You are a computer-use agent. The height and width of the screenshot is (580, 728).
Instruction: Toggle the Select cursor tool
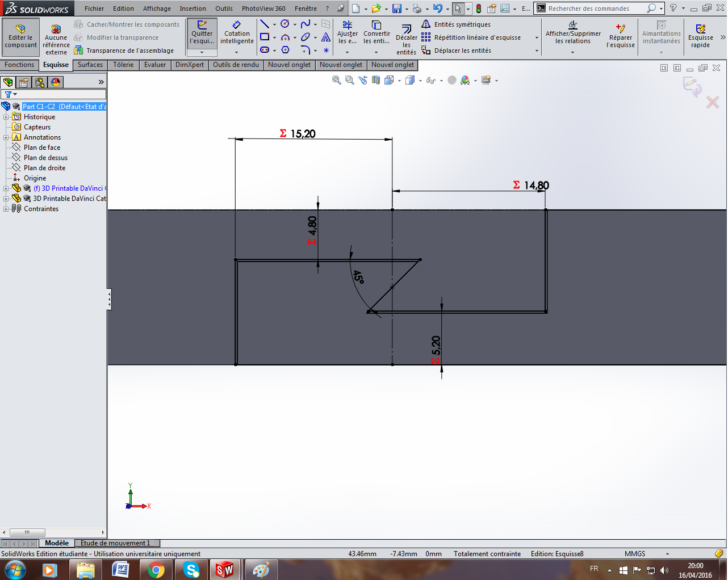click(x=458, y=9)
